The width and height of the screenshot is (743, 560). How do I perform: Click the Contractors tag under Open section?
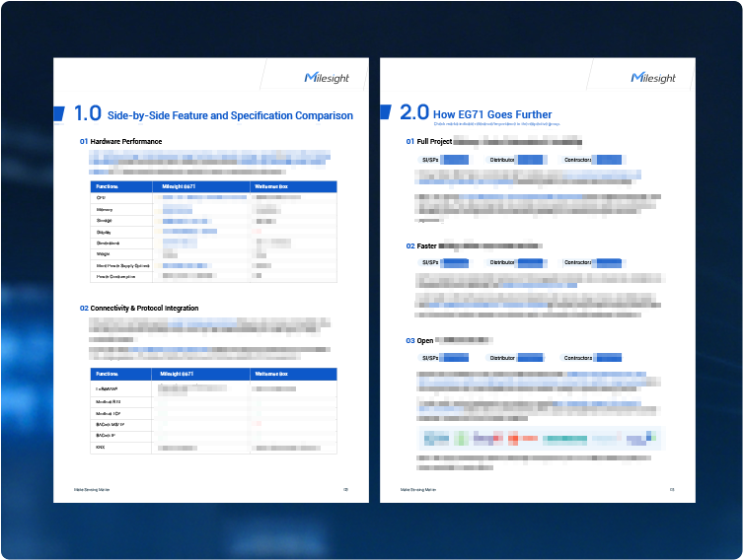[x=593, y=358]
